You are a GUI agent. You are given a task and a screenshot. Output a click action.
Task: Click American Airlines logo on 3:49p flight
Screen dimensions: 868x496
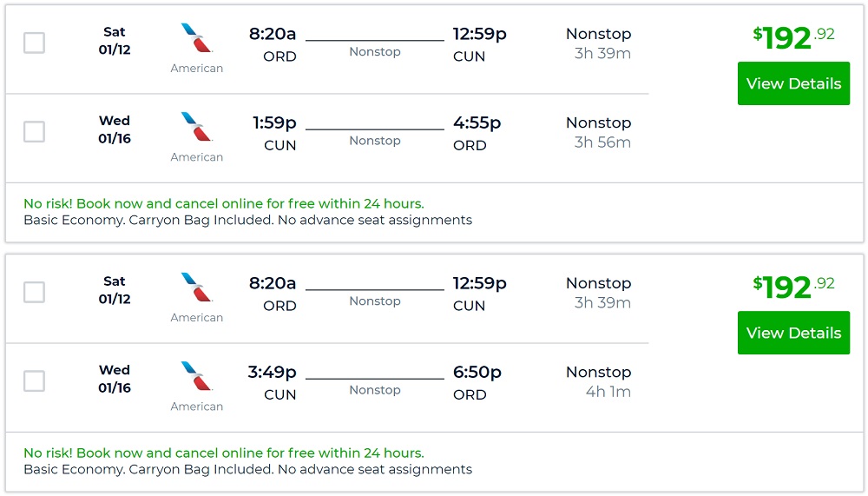point(197,376)
